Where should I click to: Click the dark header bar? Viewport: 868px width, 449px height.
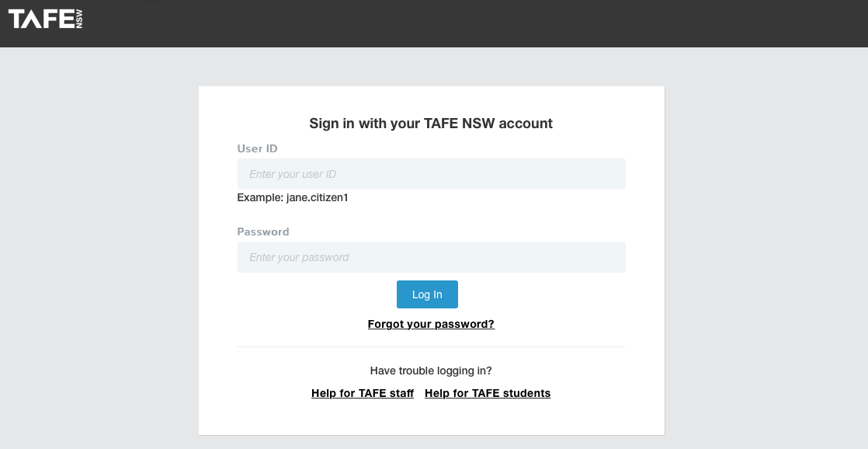466,23
